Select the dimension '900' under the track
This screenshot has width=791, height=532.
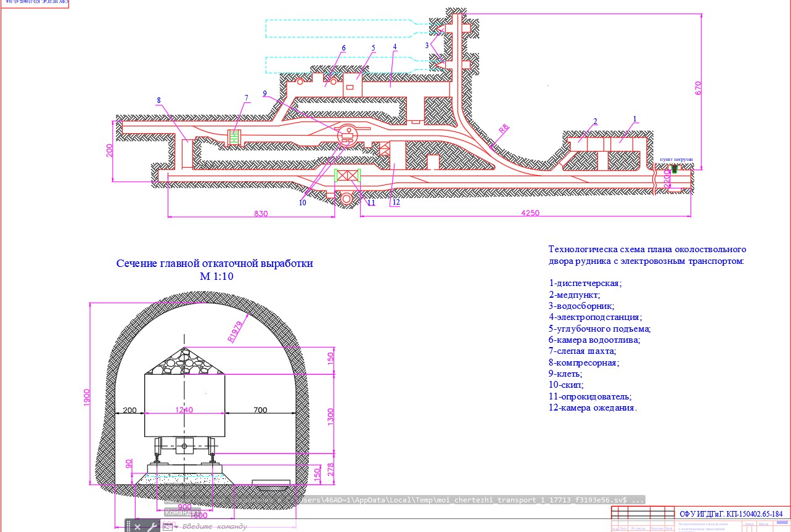(185, 506)
